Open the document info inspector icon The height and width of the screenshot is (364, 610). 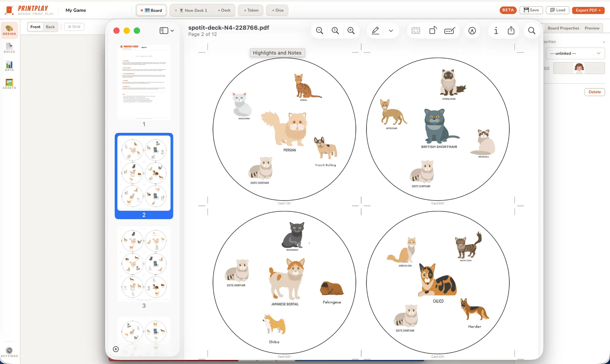[x=496, y=31]
